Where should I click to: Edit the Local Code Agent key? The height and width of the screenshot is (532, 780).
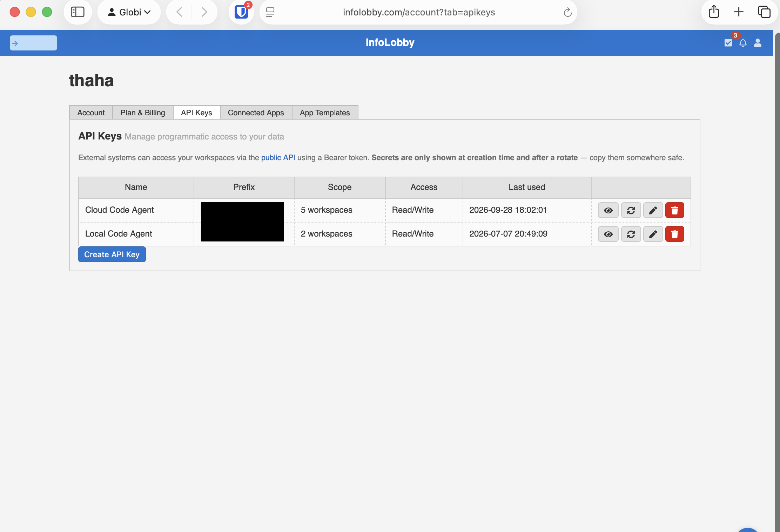653,234
